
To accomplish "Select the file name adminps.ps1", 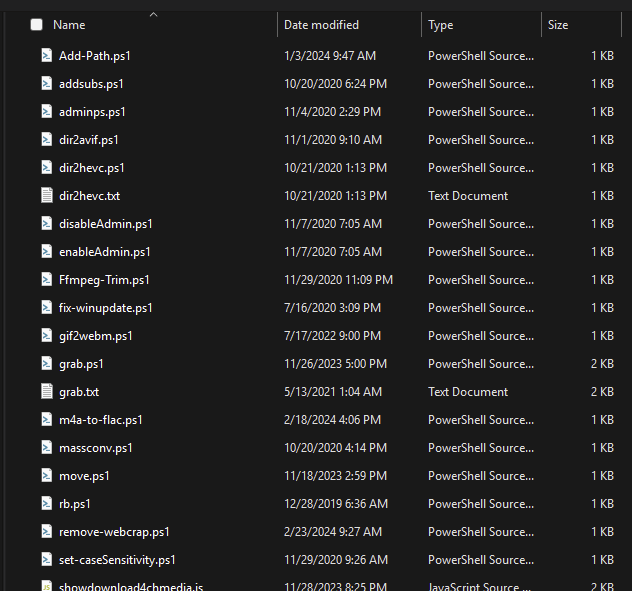I will pyautogui.click(x=92, y=112).
